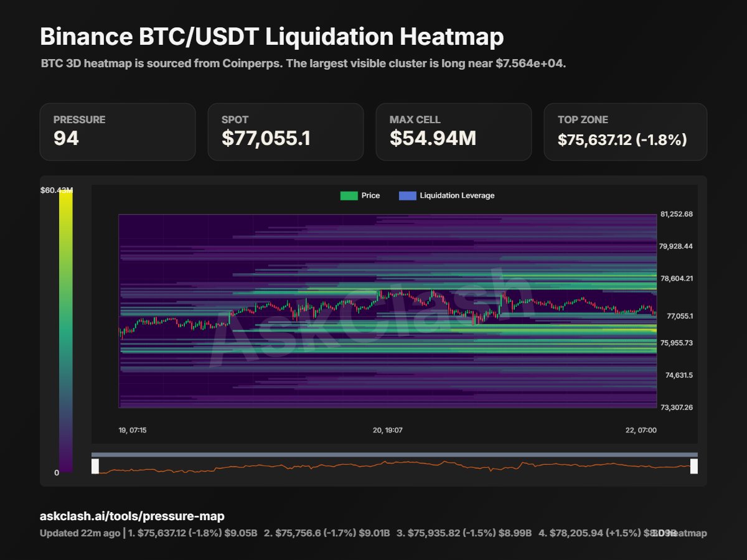Click the 19, 07:15 time axis label
This screenshot has height=560, width=747.
133,430
